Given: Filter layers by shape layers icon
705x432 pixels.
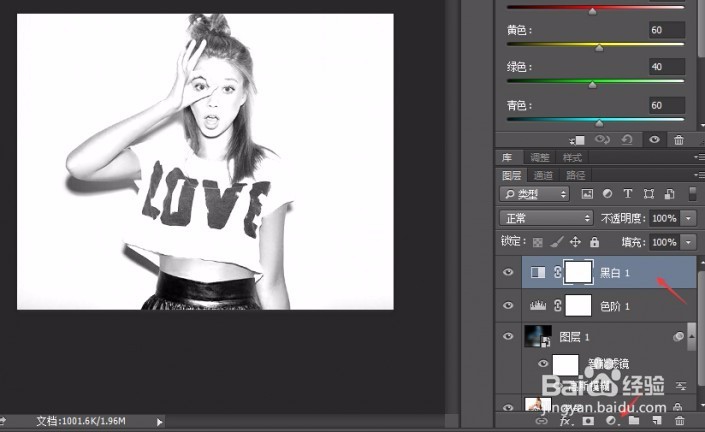Looking at the screenshot, I should [x=648, y=194].
